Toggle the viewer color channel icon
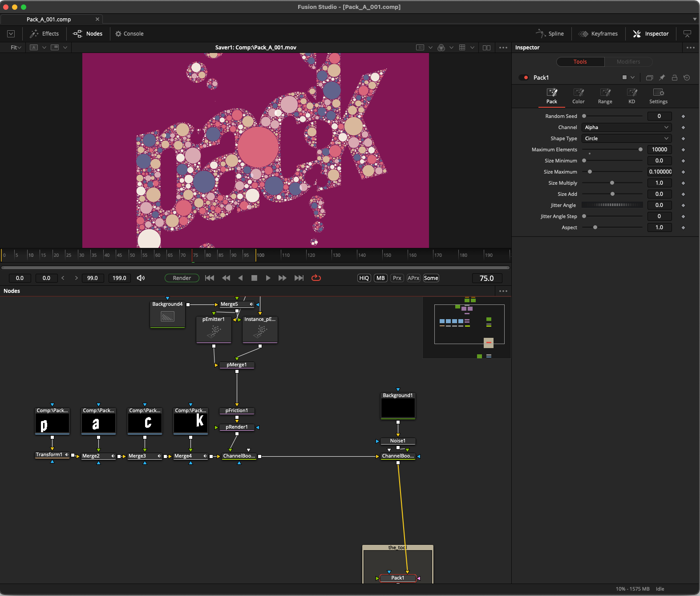The width and height of the screenshot is (700, 596). click(441, 48)
